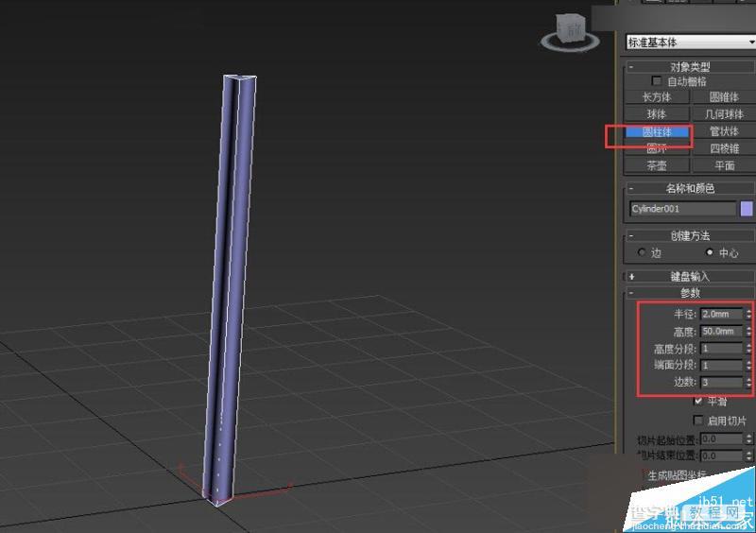The image size is (756, 533).
Task: Choose the 长方体 (Box) primitive button
Action: click(657, 97)
